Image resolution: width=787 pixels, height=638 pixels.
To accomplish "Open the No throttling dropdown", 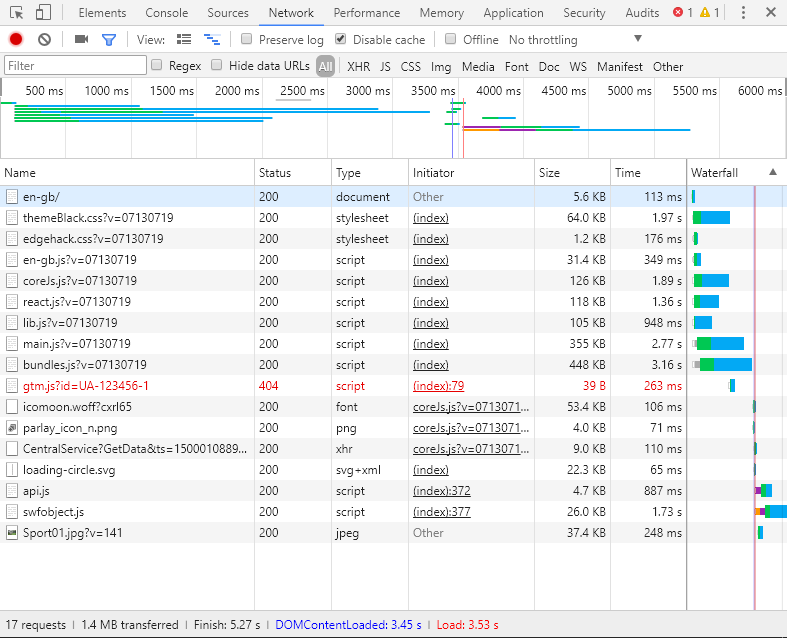I will click(x=638, y=39).
